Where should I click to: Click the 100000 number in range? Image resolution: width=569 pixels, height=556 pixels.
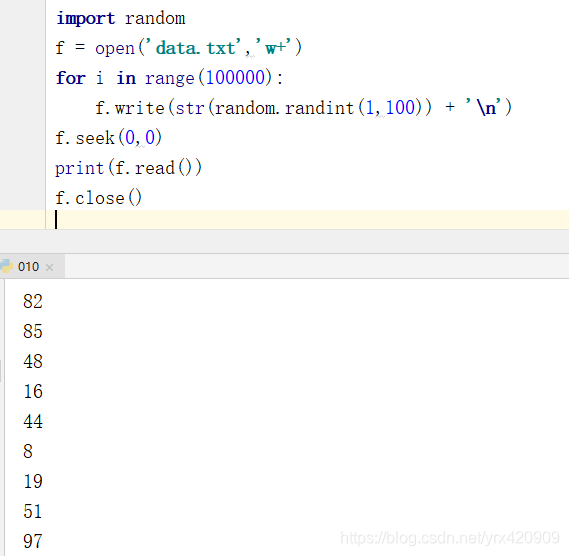[236, 77]
